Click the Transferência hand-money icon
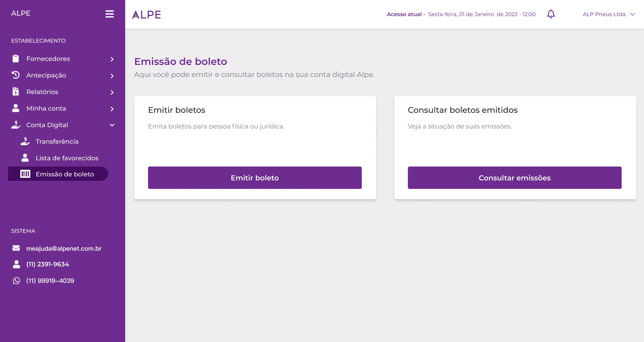The height and width of the screenshot is (342, 644). pyautogui.click(x=25, y=141)
